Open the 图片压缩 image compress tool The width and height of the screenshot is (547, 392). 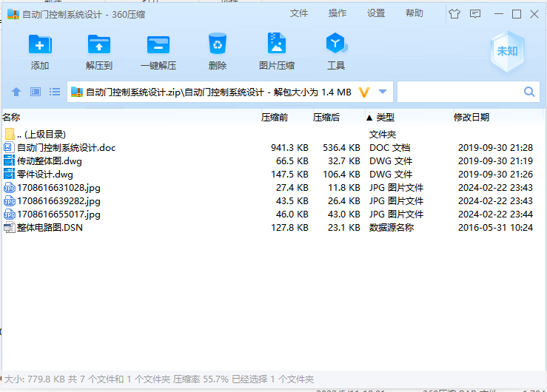click(277, 43)
